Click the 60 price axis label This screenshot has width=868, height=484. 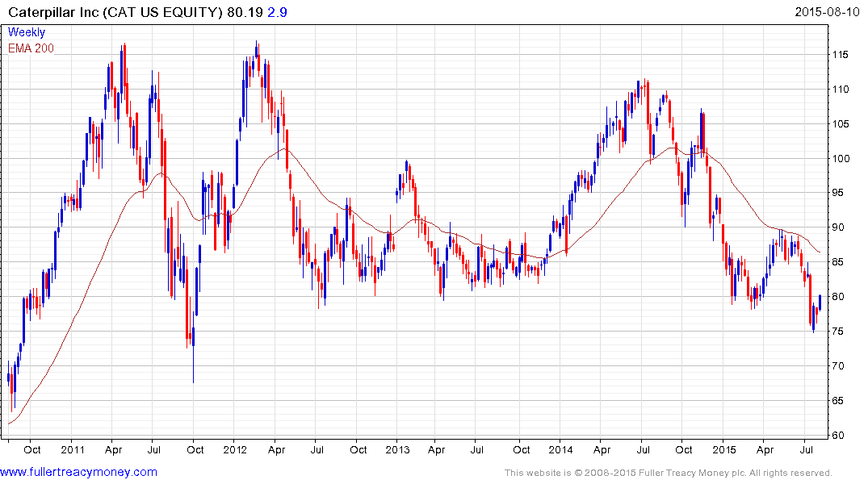click(x=838, y=436)
